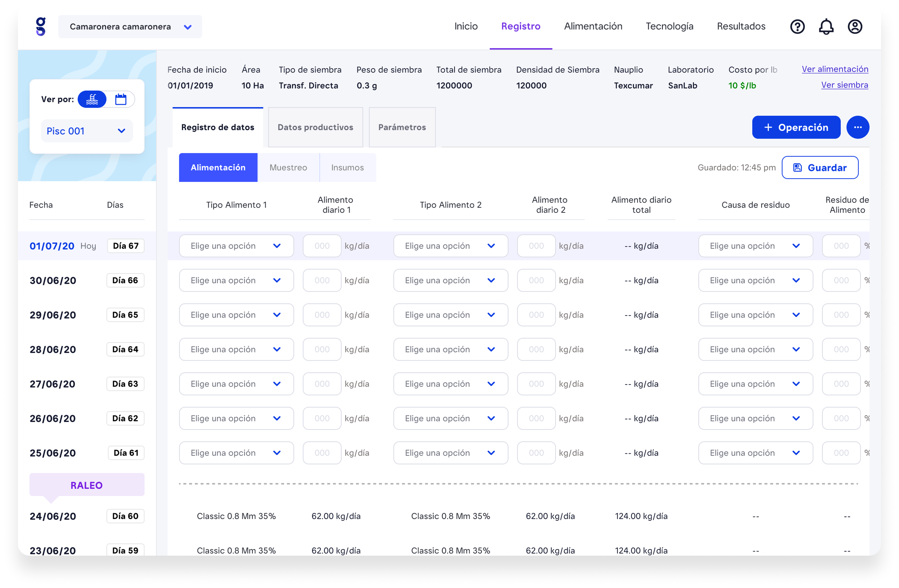Expand the Camaronera camaronera farm dropdown

pos(130,27)
